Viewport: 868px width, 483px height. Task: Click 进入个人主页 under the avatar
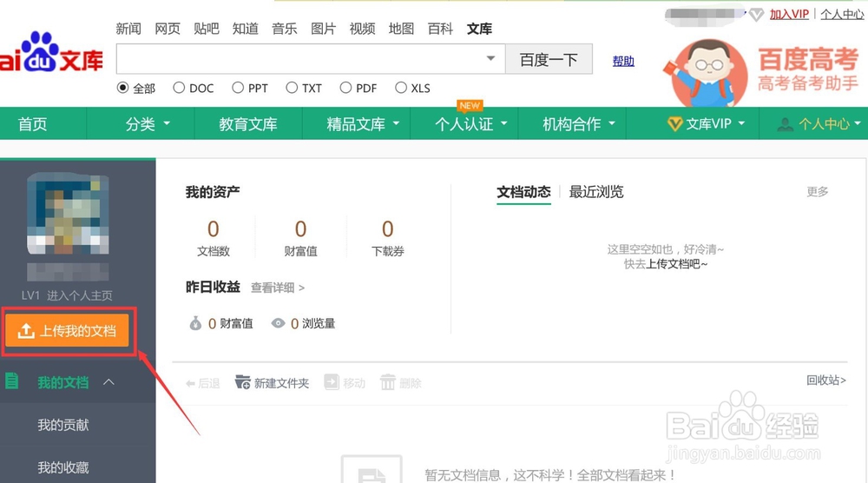click(x=79, y=295)
